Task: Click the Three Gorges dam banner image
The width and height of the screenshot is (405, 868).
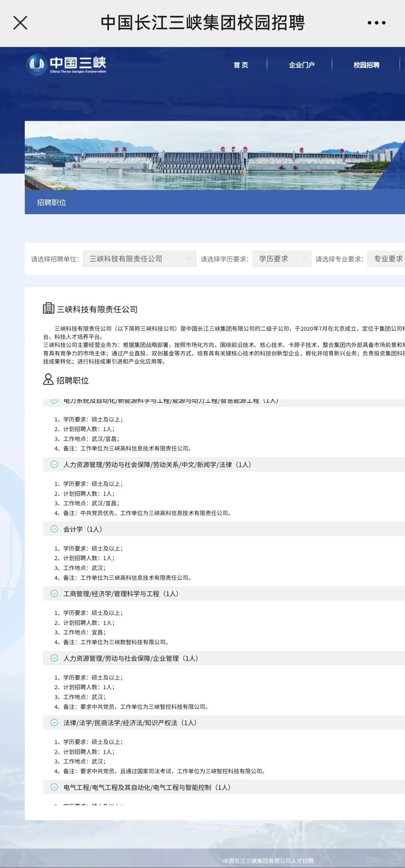Action: (x=215, y=155)
